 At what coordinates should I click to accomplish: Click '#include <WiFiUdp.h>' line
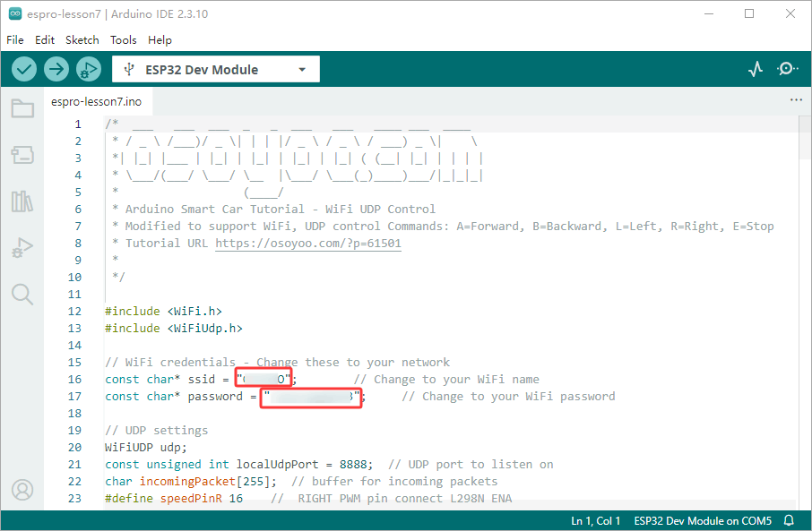[x=174, y=328]
